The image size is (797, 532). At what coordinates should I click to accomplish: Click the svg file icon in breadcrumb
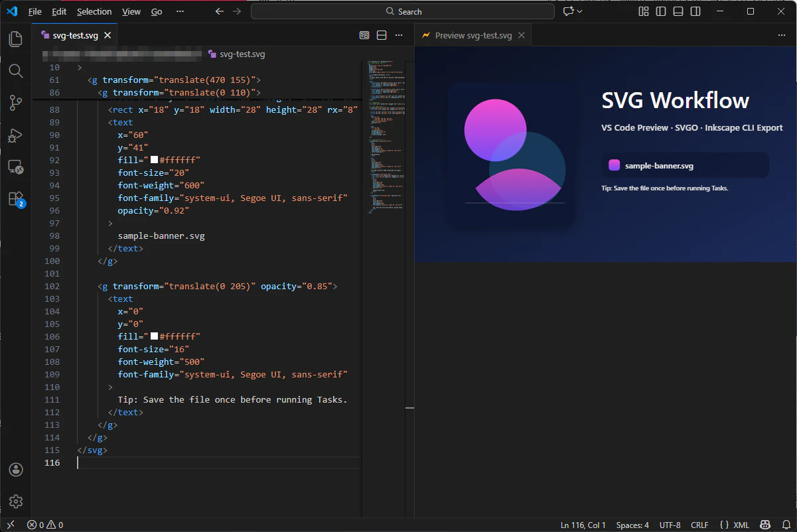212,54
